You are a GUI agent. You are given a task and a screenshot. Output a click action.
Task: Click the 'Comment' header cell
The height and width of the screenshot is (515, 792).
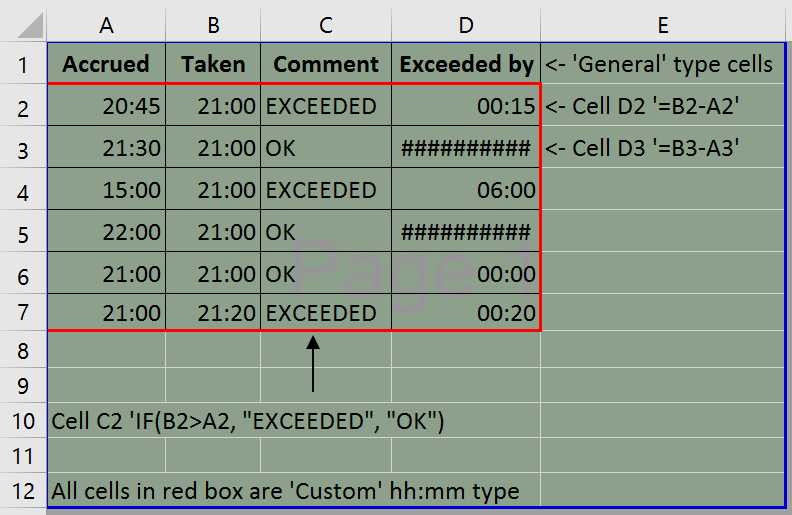click(x=326, y=64)
